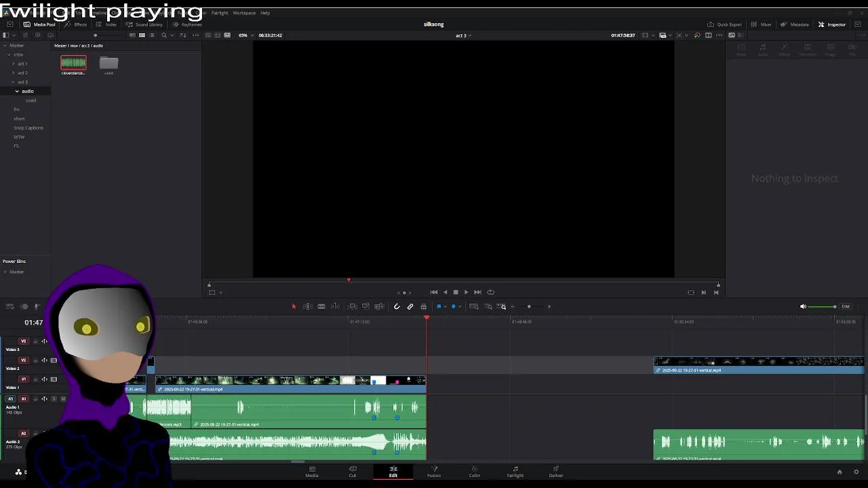Add a blue marker to timeline
The height and width of the screenshot is (488, 868).
(x=454, y=306)
